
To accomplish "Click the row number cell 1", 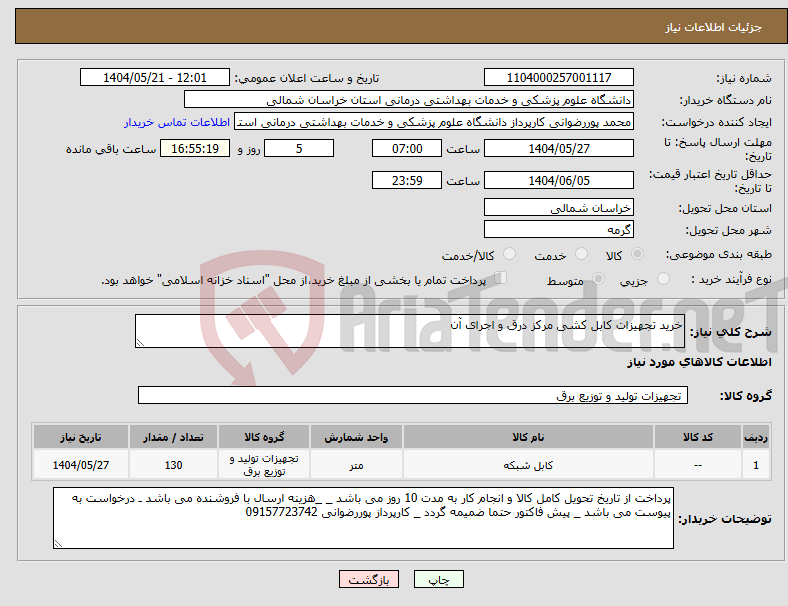I will [756, 465].
